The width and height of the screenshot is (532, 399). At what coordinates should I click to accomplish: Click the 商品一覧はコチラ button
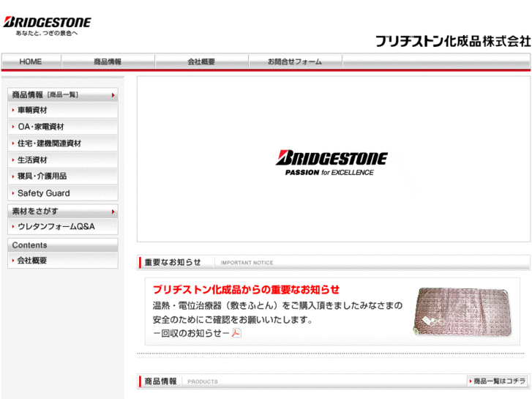498,381
